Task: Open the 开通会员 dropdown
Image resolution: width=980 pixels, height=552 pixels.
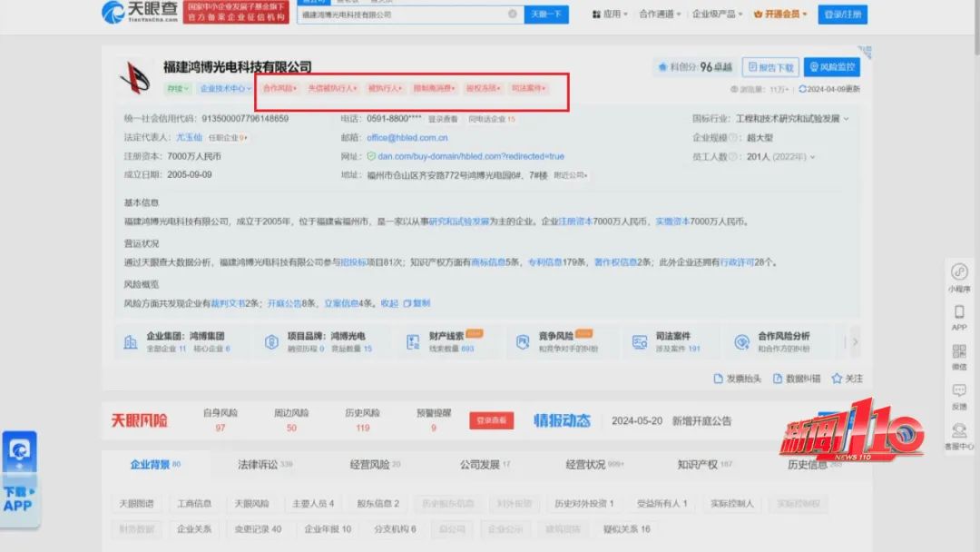Action: pyautogui.click(x=780, y=14)
